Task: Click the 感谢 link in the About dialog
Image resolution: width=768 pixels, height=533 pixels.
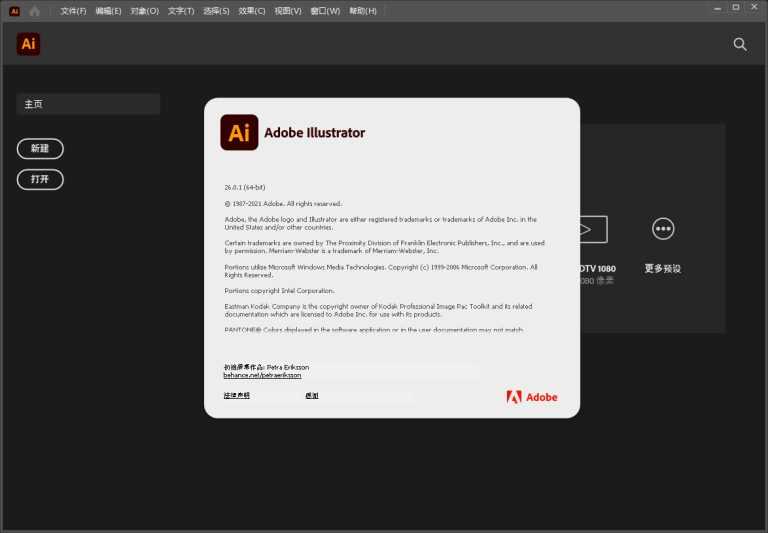Action: pyautogui.click(x=312, y=395)
